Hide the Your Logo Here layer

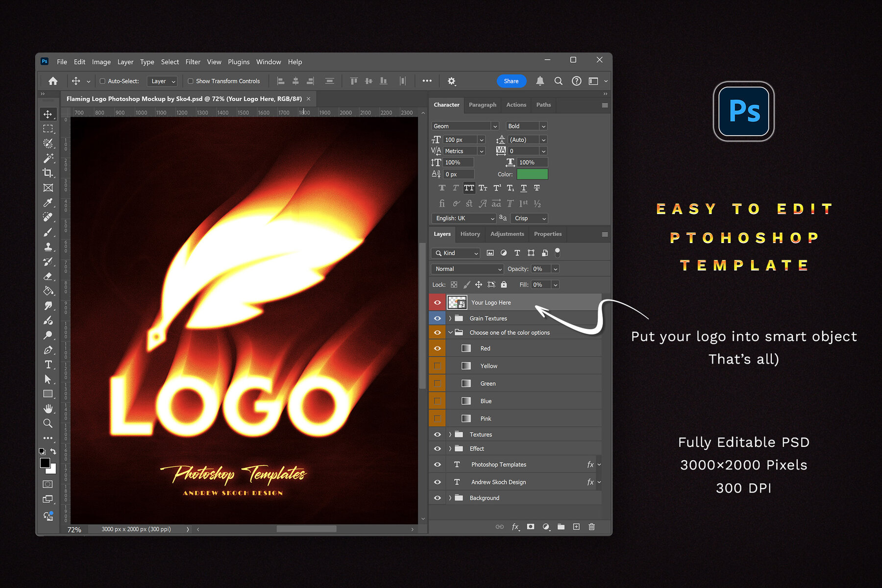pos(437,302)
